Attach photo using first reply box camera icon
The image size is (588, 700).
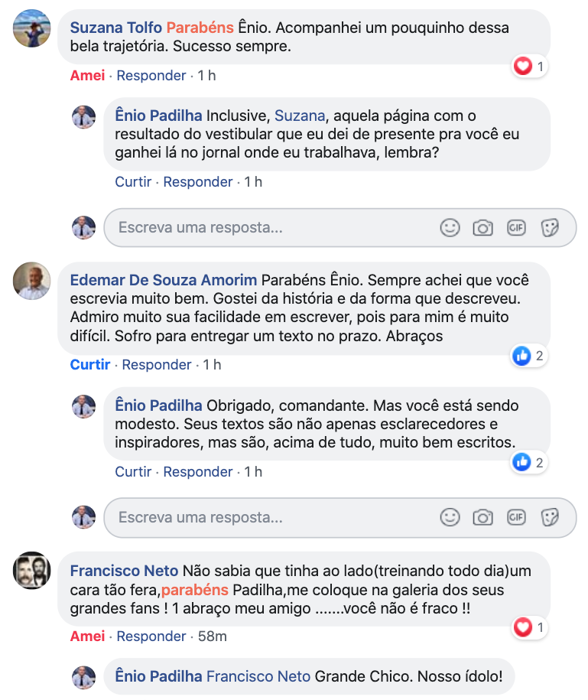(x=482, y=228)
